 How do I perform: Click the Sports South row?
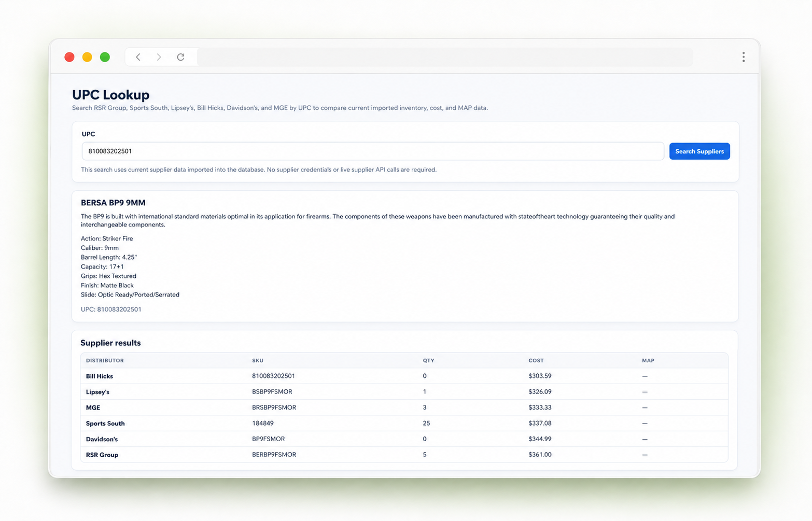point(404,424)
